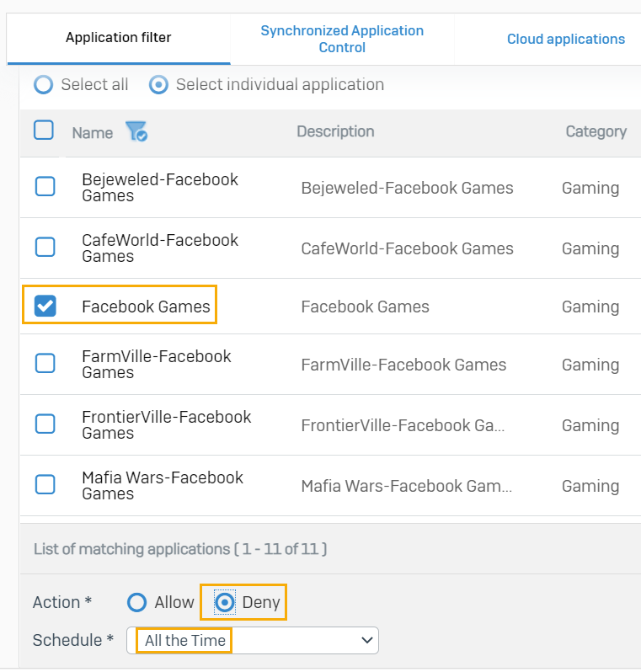
Task: Enable the FarmVille-Facebook Games checkbox
Action: point(45,364)
